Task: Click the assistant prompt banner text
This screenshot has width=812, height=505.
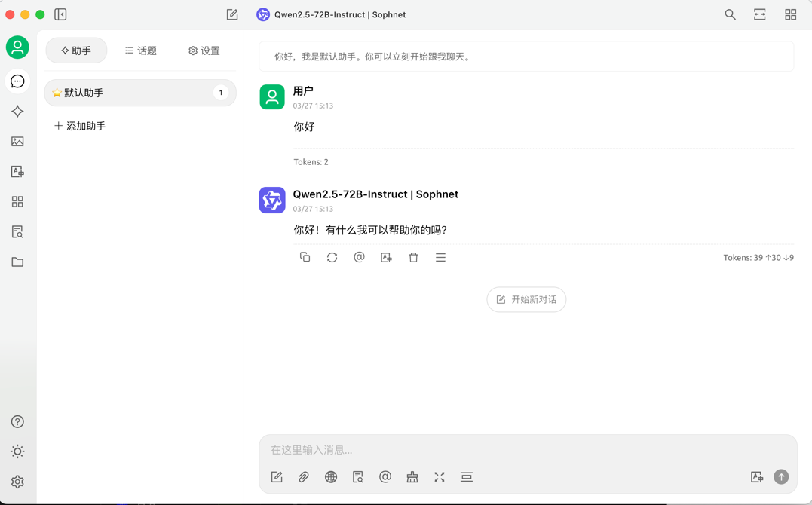Action: [x=372, y=57]
